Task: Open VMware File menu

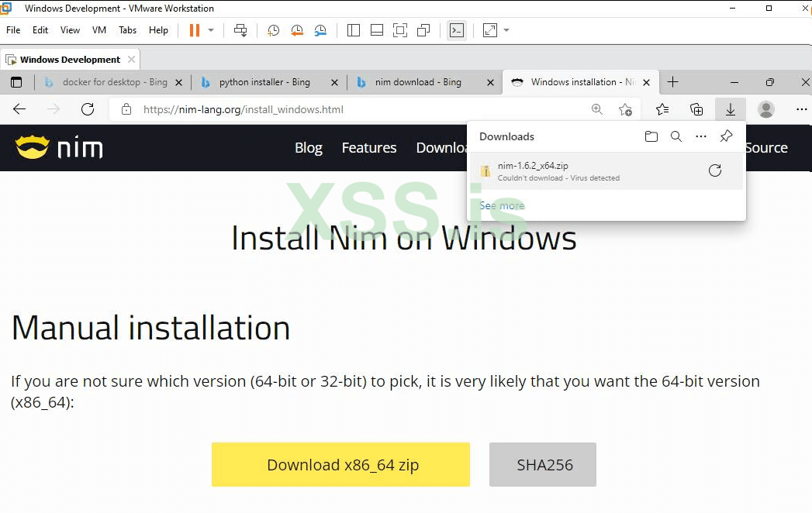Action: tap(13, 30)
